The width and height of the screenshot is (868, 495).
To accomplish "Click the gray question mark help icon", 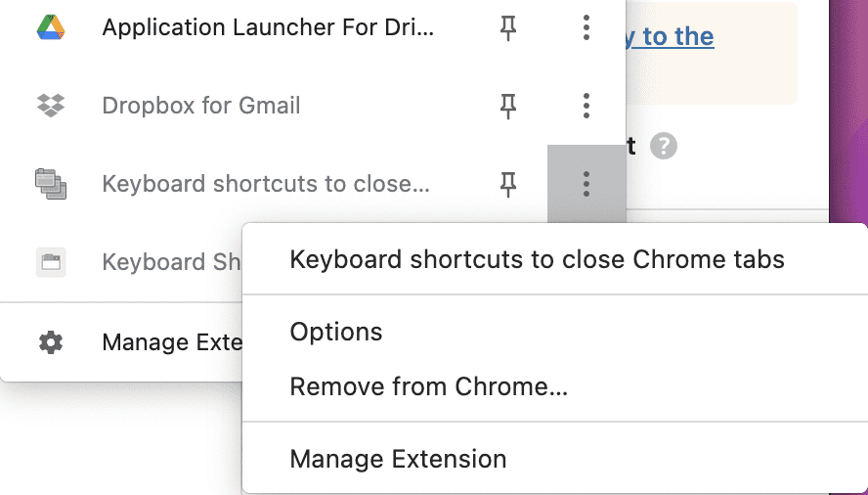I will click(665, 147).
